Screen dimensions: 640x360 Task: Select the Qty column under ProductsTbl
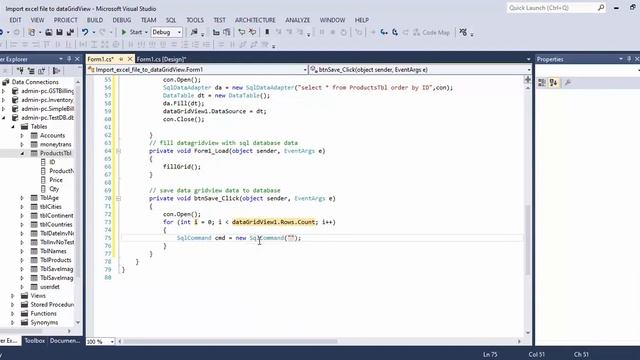(x=54, y=189)
